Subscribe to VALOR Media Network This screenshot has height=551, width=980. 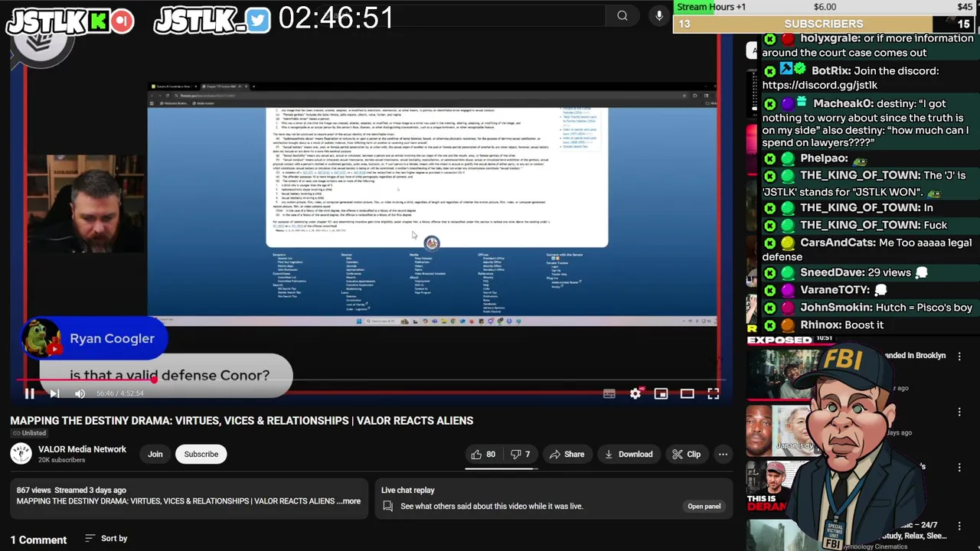pos(201,454)
